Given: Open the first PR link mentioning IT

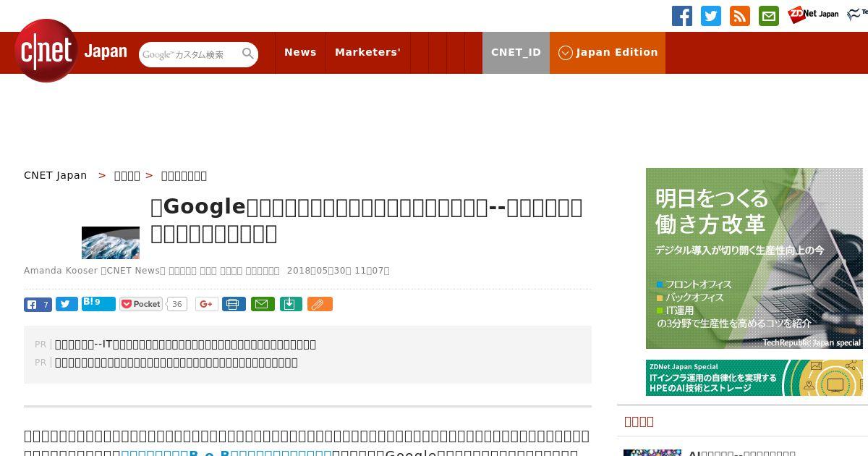Looking at the screenshot, I should pos(185,345).
